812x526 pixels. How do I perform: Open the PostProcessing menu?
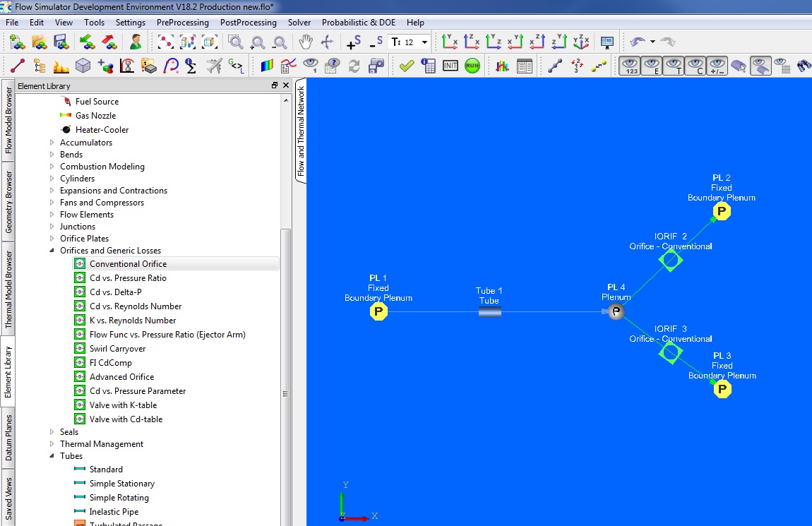coord(248,23)
